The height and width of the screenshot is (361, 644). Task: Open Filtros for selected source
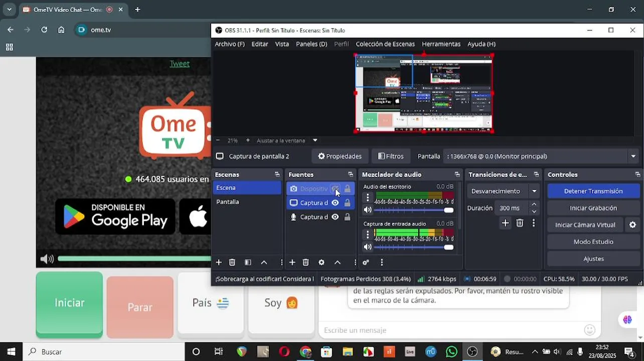click(391, 156)
